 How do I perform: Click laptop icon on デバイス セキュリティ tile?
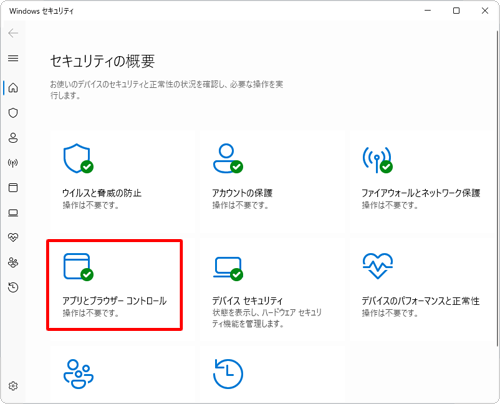pos(228,269)
